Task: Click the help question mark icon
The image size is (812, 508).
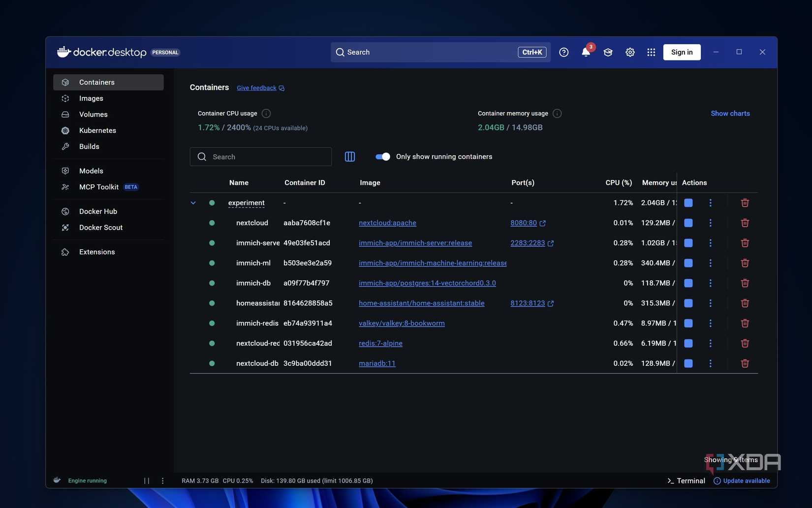Action: click(x=564, y=52)
